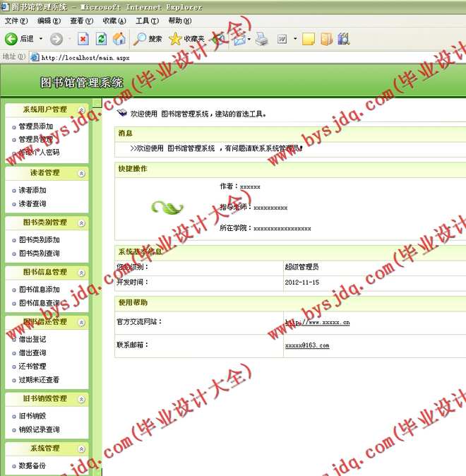Collapse the 系统用户管理 panel
Image resolution: width=466 pixels, height=476 pixels.
tap(82, 109)
